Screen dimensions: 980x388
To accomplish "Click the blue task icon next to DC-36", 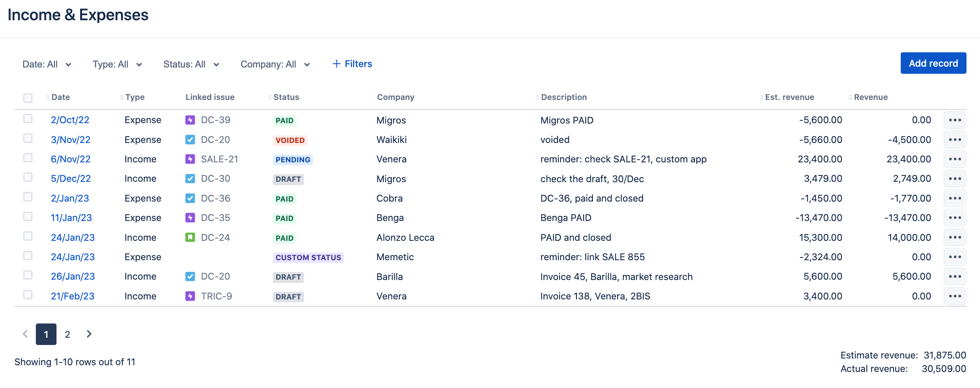I will (190, 198).
